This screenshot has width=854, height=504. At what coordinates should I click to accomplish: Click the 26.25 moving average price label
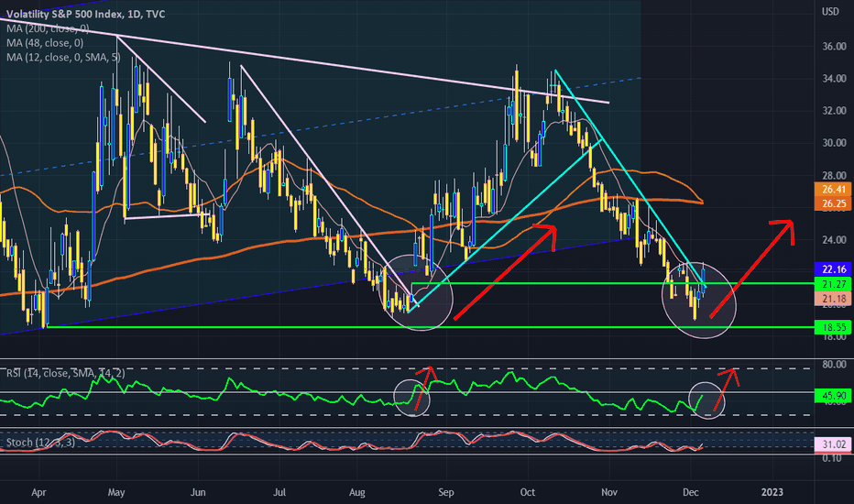[833, 203]
